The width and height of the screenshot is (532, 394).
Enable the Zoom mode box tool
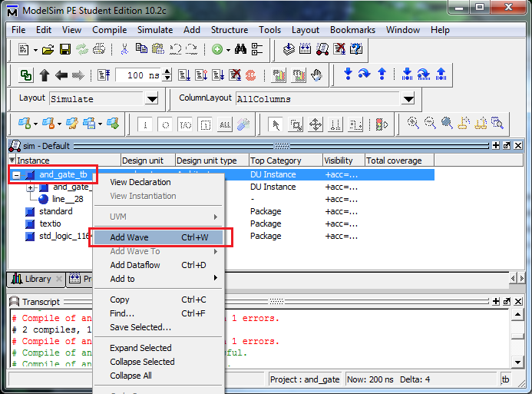pos(296,125)
